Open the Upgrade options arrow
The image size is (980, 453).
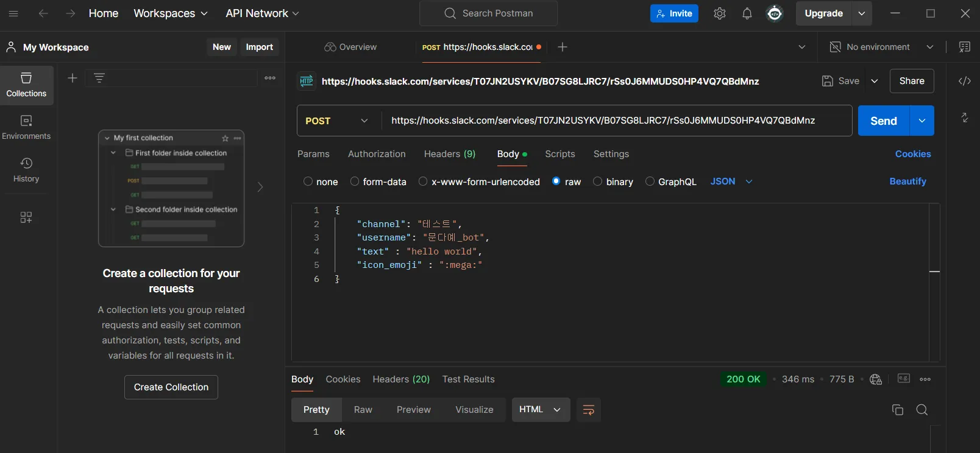pyautogui.click(x=862, y=13)
